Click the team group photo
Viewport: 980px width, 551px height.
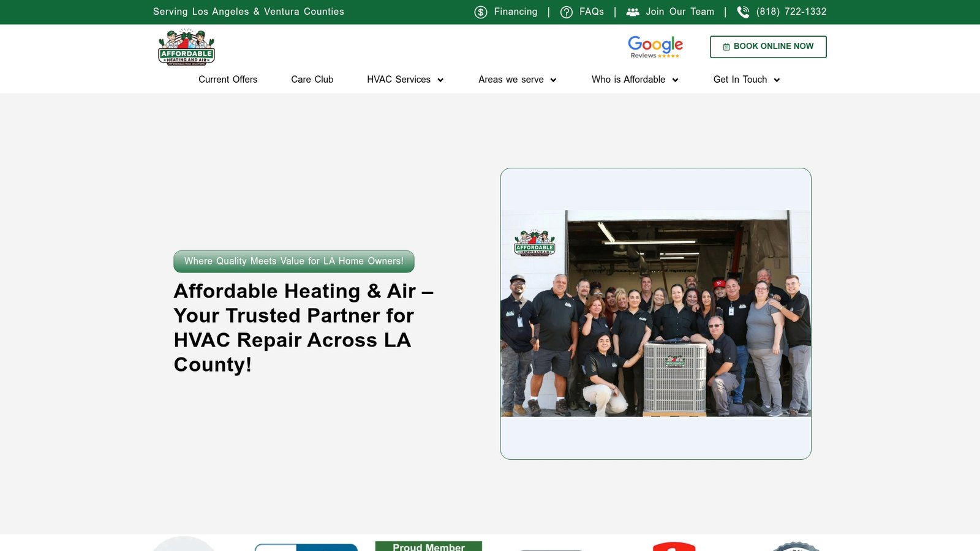pyautogui.click(x=655, y=313)
